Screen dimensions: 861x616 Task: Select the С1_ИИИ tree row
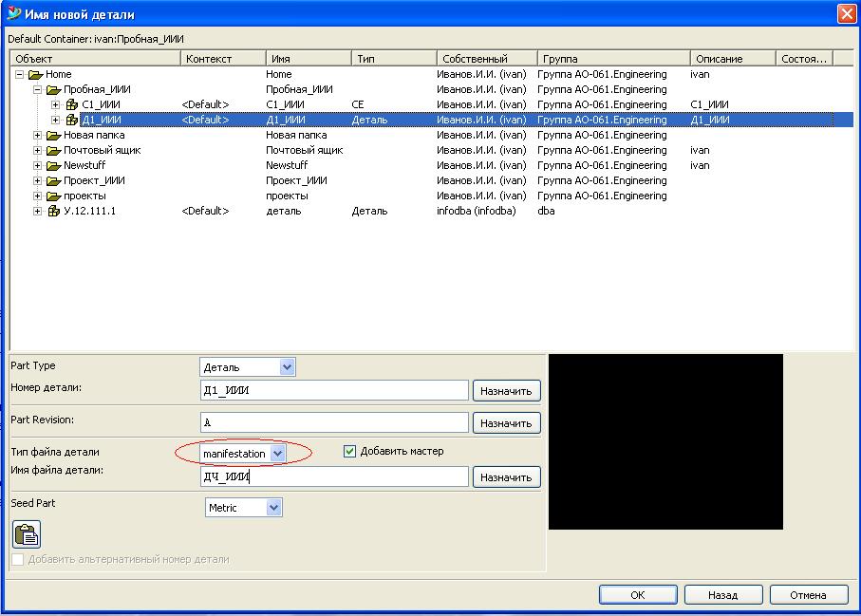point(432,104)
